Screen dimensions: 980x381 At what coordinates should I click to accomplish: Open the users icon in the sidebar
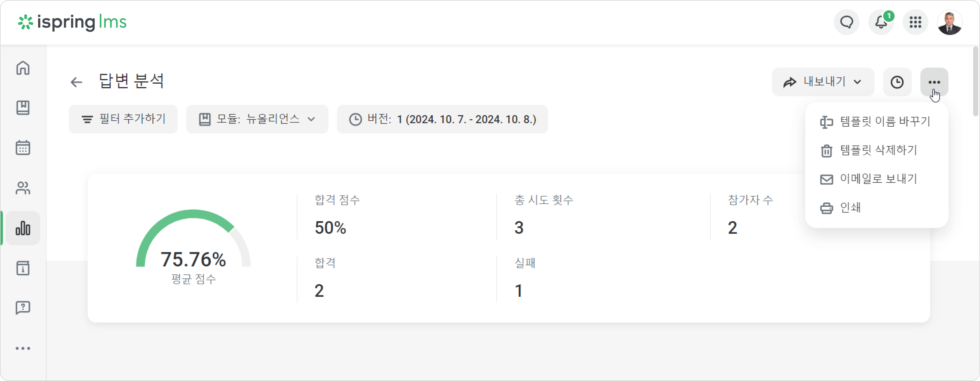(23, 188)
